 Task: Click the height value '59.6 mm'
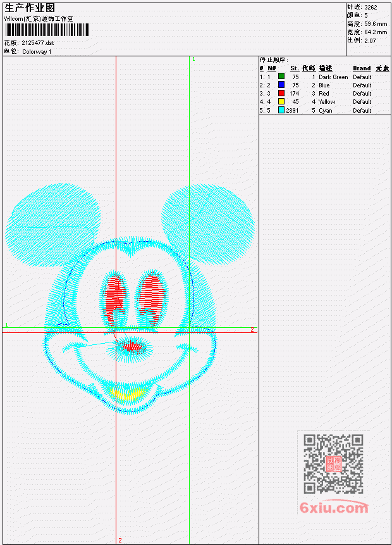pyautogui.click(x=376, y=24)
